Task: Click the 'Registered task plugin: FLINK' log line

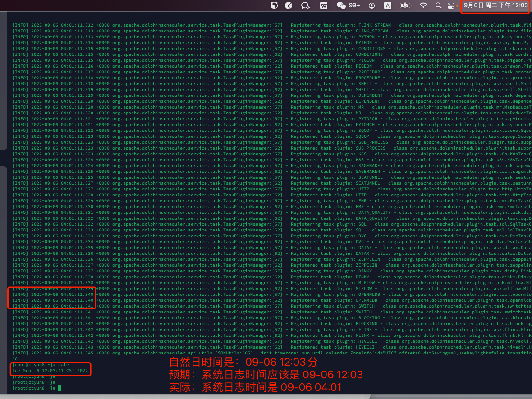Action: point(272,335)
